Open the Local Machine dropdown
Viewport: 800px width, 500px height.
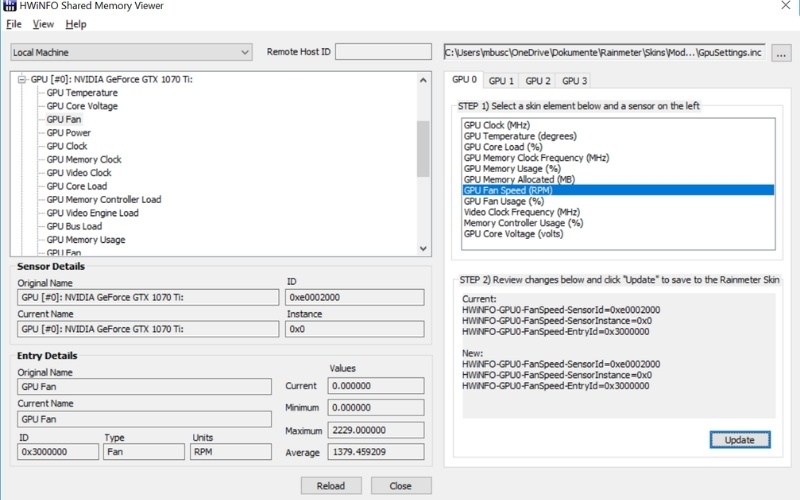tap(131, 52)
